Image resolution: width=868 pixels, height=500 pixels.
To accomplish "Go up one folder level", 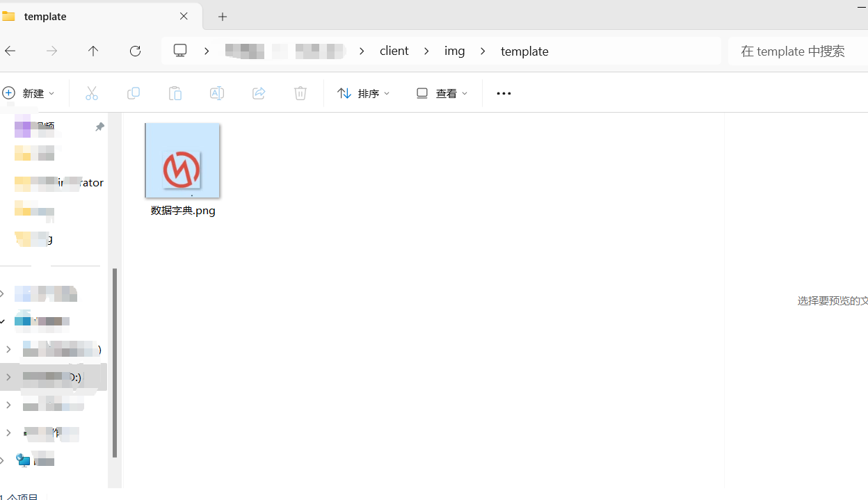I will (93, 51).
